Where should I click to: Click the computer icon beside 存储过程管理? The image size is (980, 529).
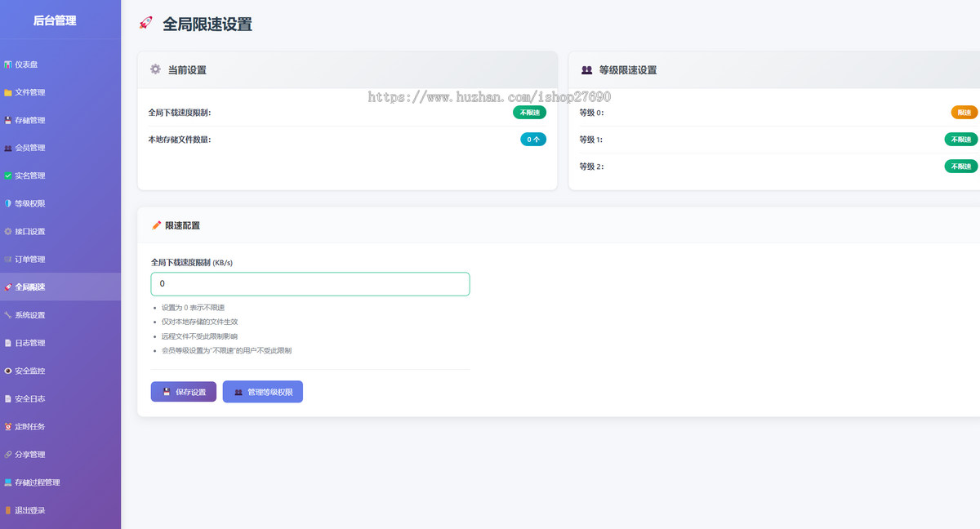(8, 482)
